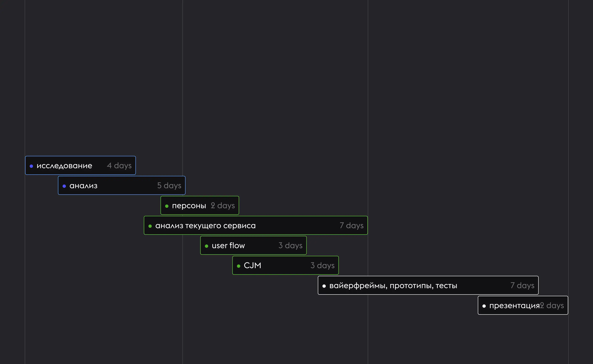Click the green dot next to CJM
This screenshot has height=364, width=593.
(238, 266)
